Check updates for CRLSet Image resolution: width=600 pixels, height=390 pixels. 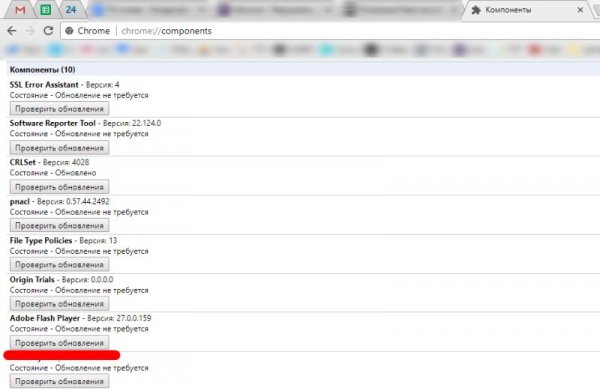(x=59, y=187)
